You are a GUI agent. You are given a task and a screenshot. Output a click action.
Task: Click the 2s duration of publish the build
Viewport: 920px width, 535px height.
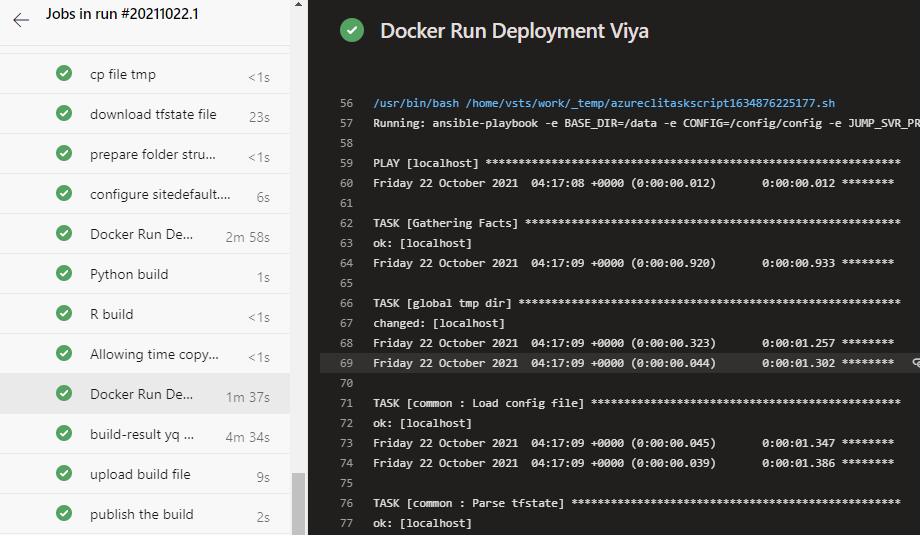point(263,517)
